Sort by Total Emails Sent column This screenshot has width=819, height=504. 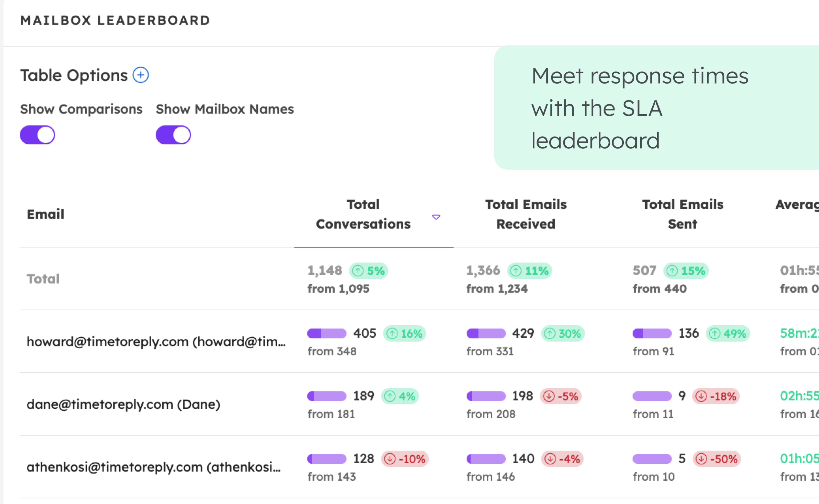[x=682, y=214]
